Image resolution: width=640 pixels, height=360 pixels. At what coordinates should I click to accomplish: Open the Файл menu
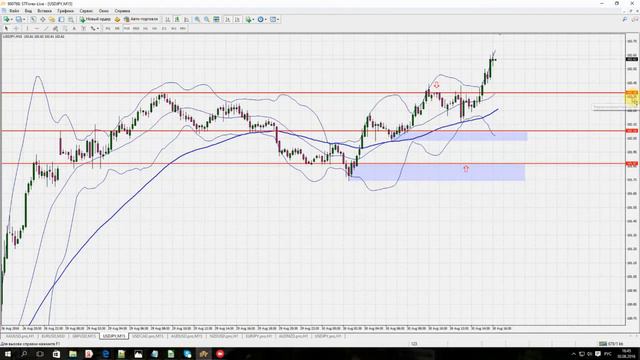click(14, 11)
